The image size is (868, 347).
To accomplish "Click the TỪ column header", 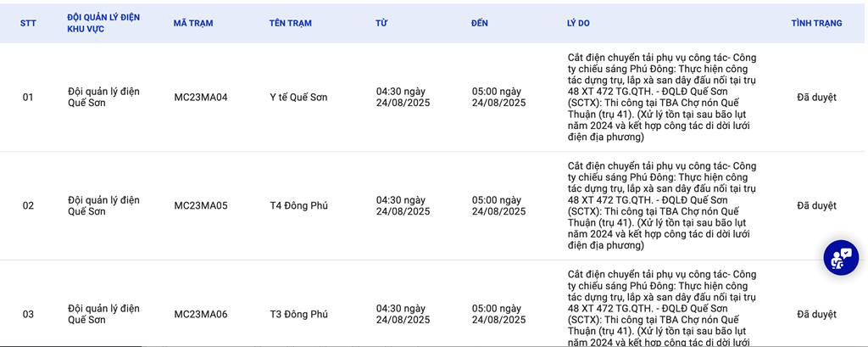I will point(381,23).
